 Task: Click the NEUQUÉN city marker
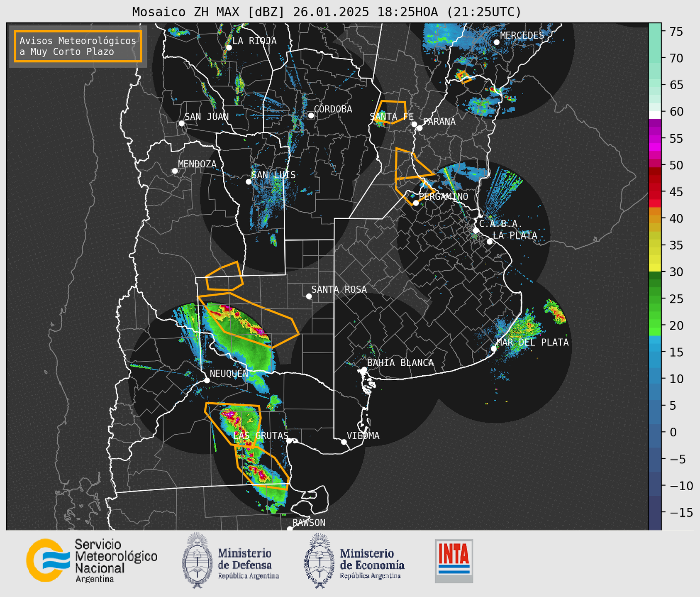[x=207, y=380]
